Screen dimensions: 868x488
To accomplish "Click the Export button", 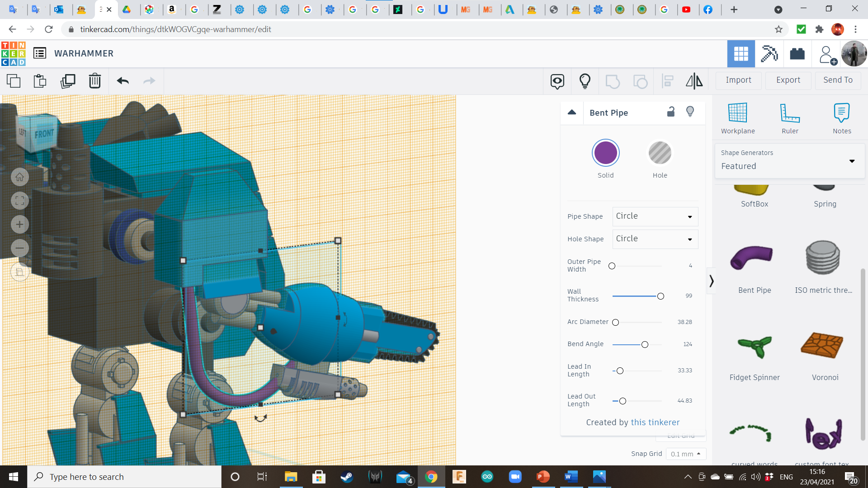I will tap(788, 80).
